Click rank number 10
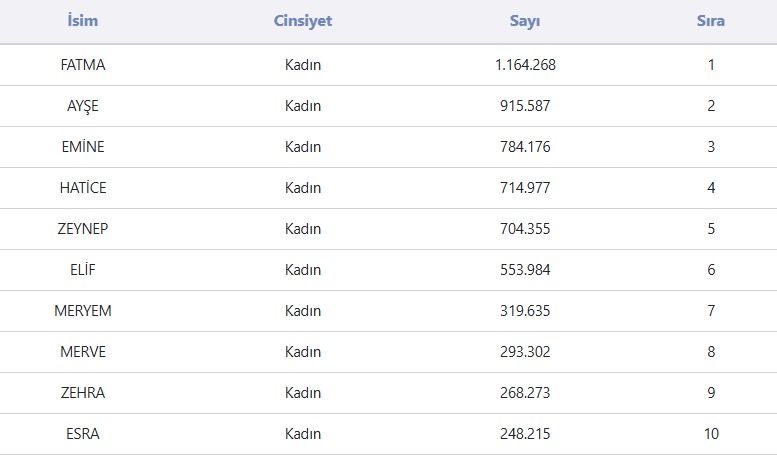777x455 pixels. click(x=710, y=434)
